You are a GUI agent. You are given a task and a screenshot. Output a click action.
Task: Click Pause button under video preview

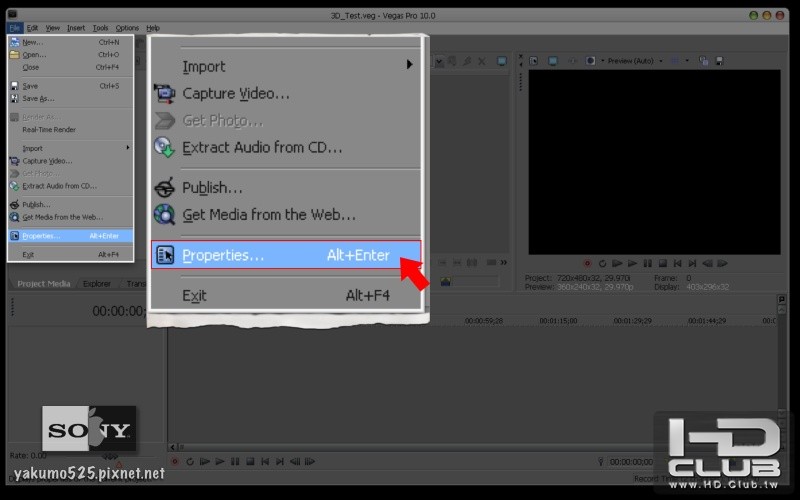647,263
